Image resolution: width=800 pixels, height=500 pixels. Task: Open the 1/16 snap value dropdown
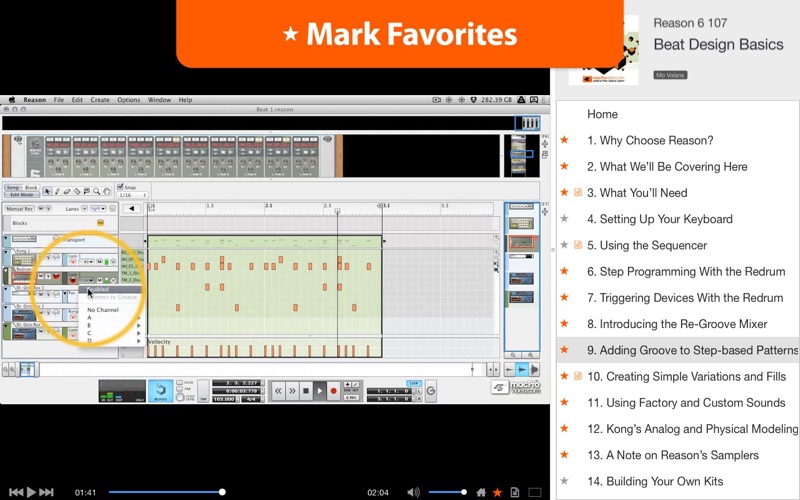coord(133,195)
